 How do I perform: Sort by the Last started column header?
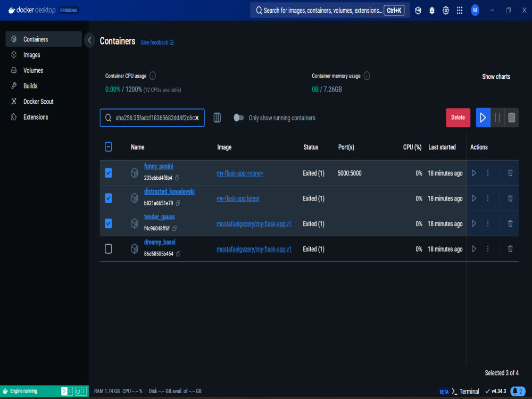(442, 147)
